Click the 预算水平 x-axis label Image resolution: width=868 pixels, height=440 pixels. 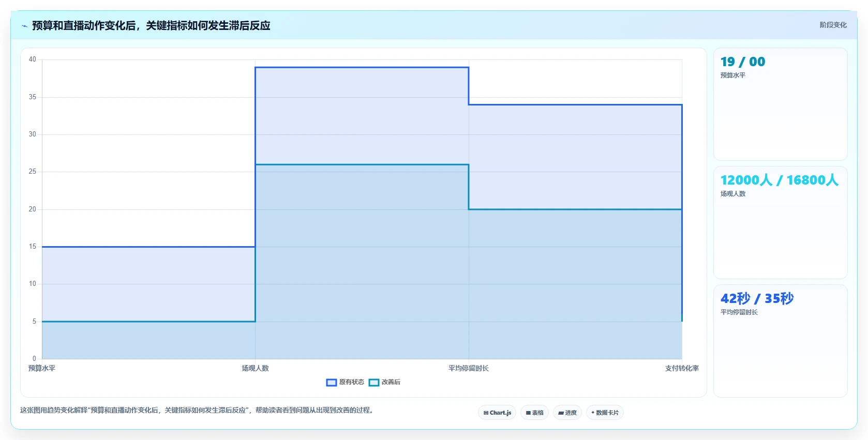click(42, 368)
